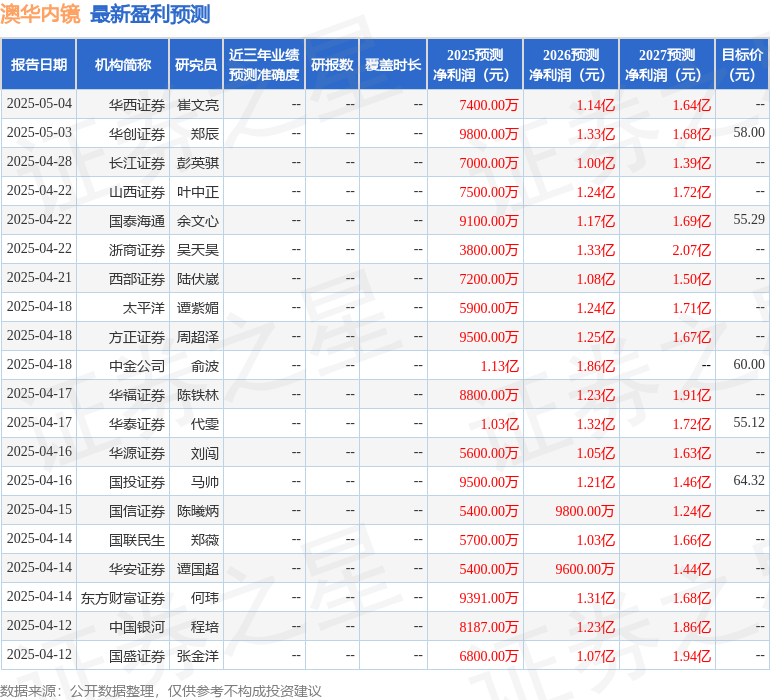
Task: Click the date 2025-04-28
Action: [x=39, y=162]
